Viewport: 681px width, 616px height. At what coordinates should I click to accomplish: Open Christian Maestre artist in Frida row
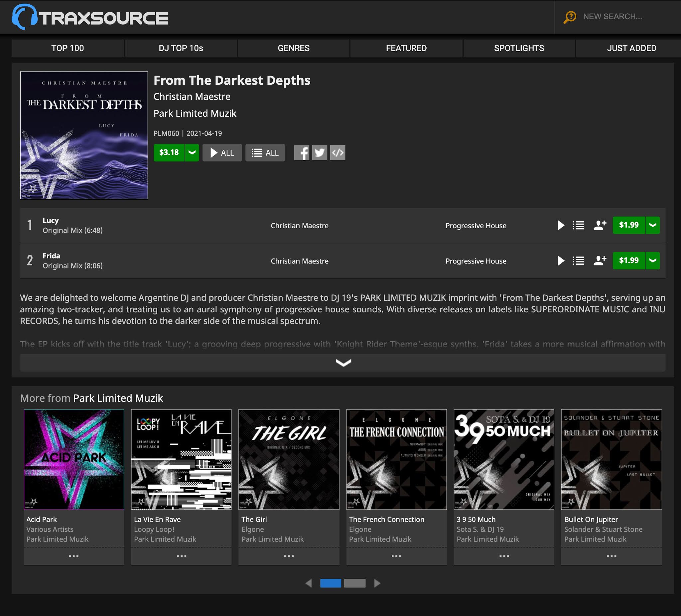(x=299, y=261)
